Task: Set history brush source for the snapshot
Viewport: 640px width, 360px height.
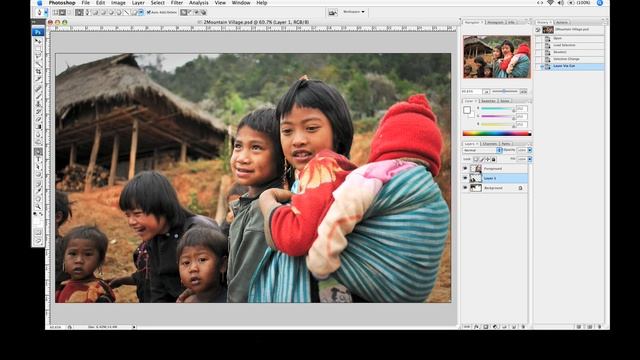Action: tap(538, 30)
